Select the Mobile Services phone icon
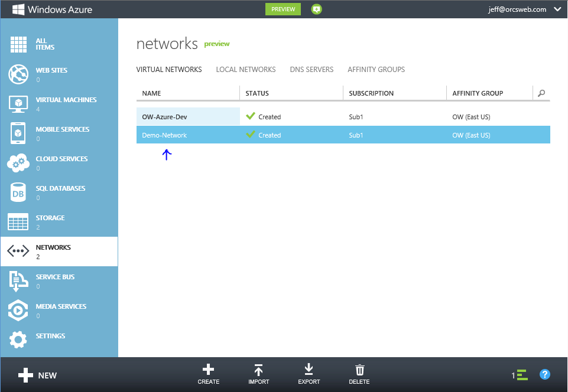 tap(18, 133)
